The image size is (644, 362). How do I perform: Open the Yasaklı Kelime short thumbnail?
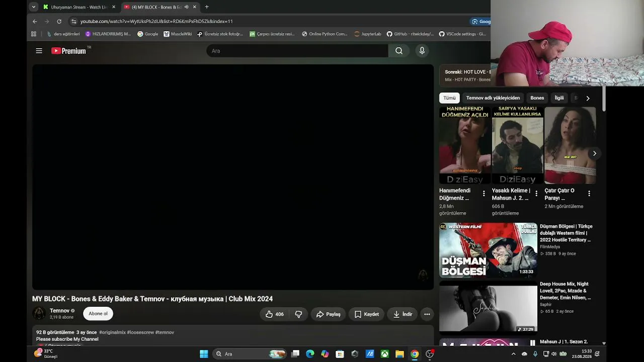(518, 145)
